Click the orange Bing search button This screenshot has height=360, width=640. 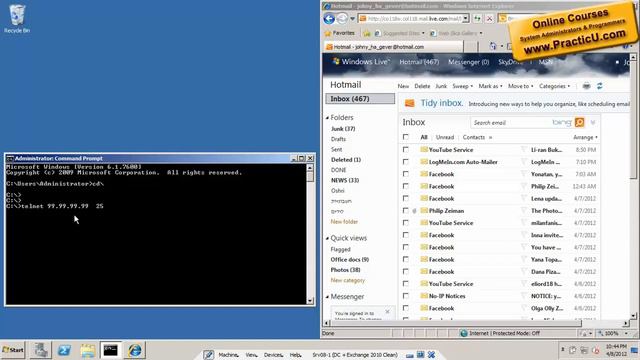[x=579, y=122]
